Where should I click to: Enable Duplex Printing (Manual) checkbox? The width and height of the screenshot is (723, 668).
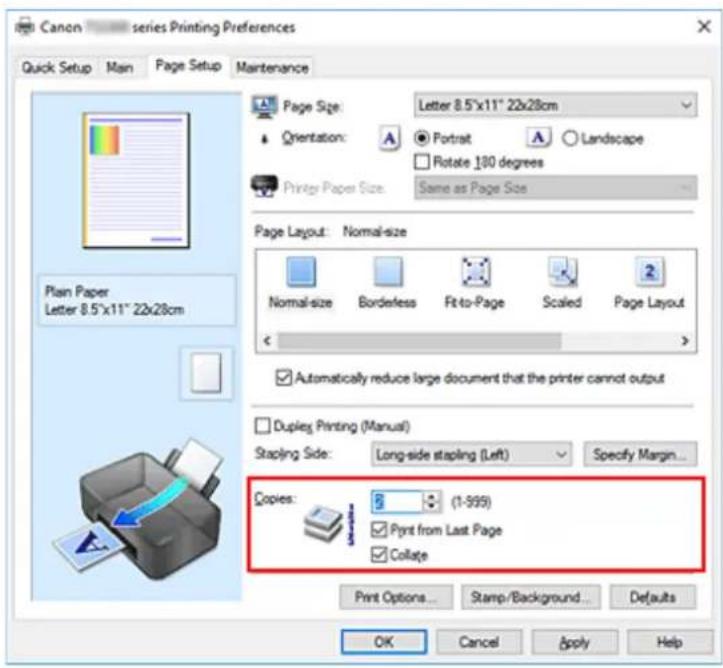click(262, 426)
